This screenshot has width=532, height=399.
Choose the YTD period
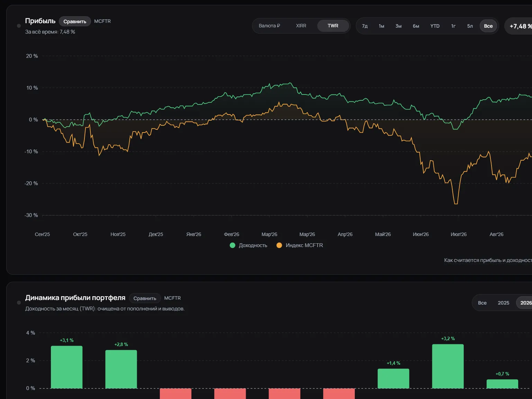[x=435, y=26]
